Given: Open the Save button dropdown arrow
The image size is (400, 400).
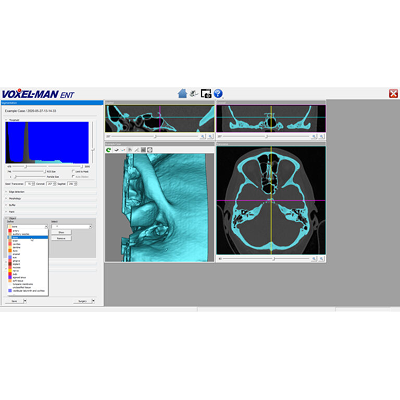Looking at the screenshot, I should click(25, 301).
